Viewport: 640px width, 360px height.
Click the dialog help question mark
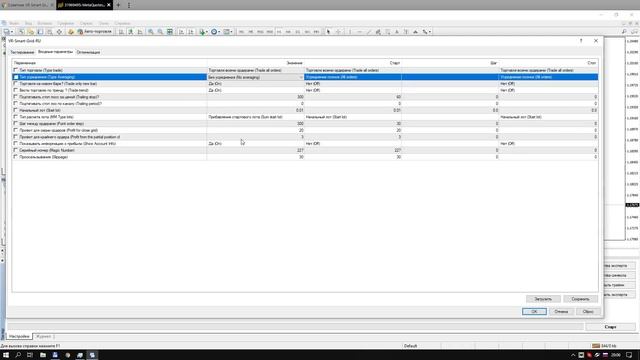click(x=581, y=41)
